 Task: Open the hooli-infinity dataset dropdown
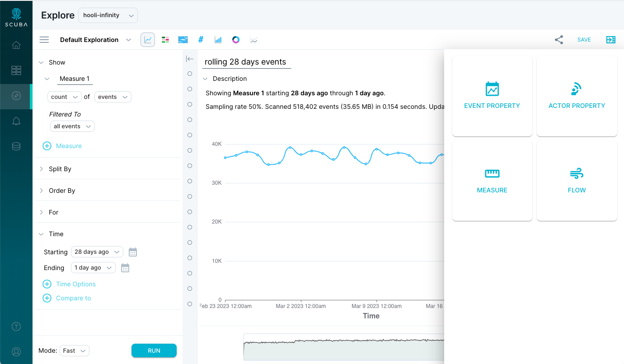(108, 15)
